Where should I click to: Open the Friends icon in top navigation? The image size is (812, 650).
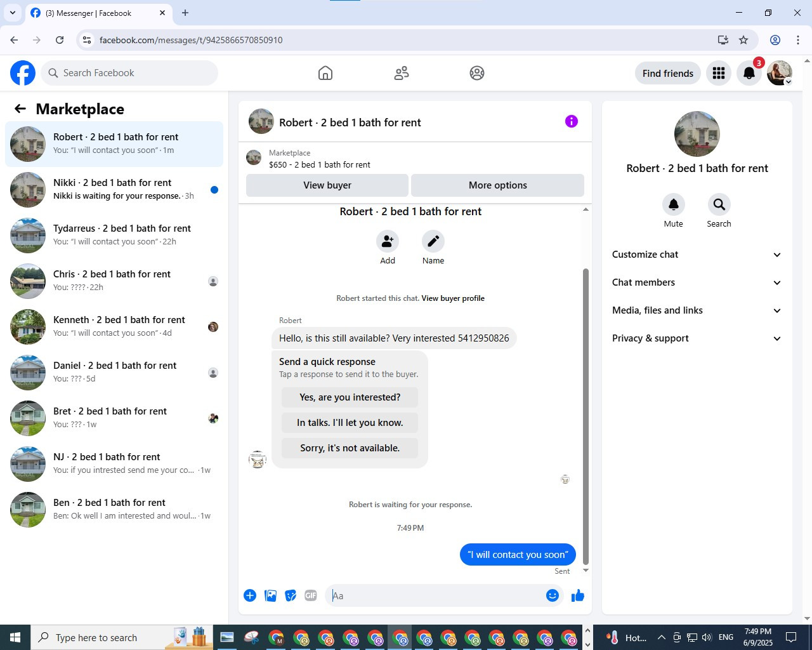point(402,73)
